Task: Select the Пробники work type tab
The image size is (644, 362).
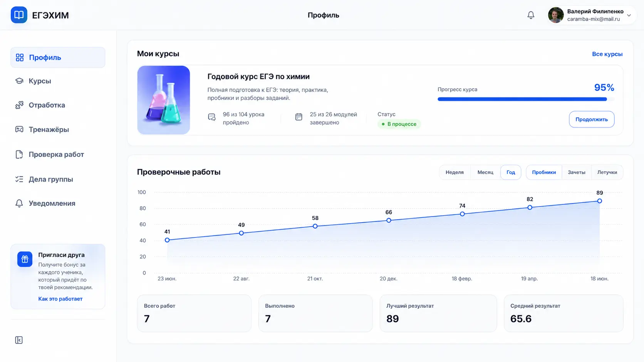Action: pos(544,172)
